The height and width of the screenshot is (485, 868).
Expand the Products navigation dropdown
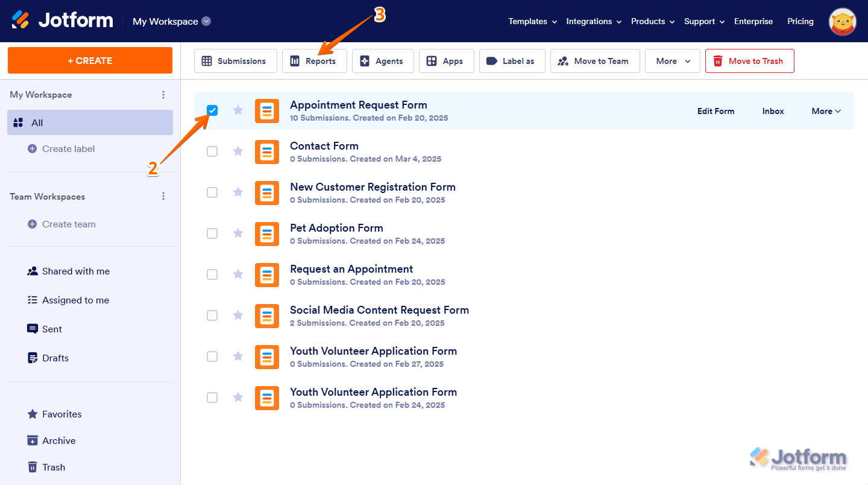(652, 21)
